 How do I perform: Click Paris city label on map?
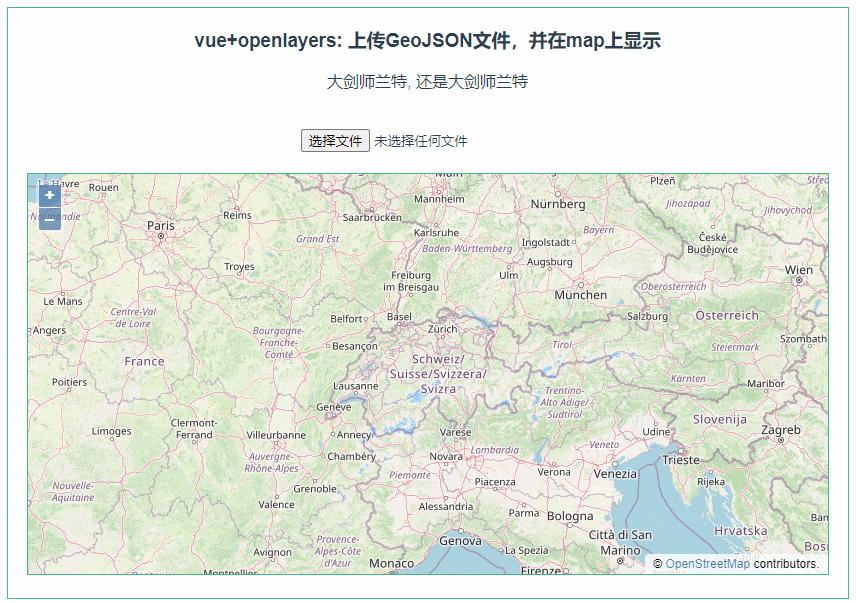pos(161,225)
